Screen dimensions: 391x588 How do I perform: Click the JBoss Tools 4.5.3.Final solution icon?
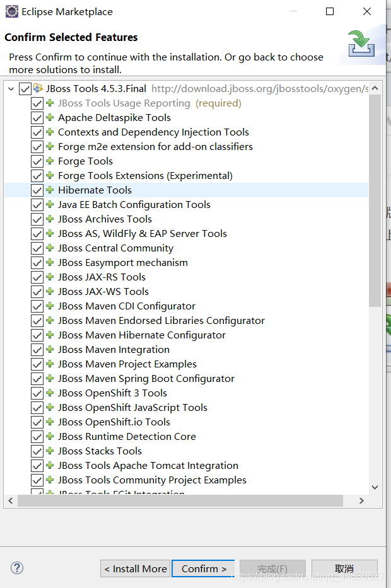pos(38,88)
